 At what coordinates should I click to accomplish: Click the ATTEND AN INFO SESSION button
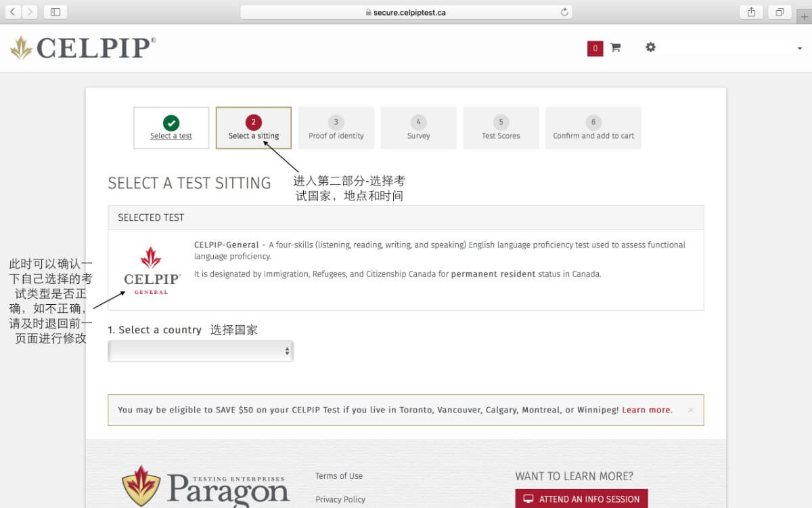pos(581,499)
